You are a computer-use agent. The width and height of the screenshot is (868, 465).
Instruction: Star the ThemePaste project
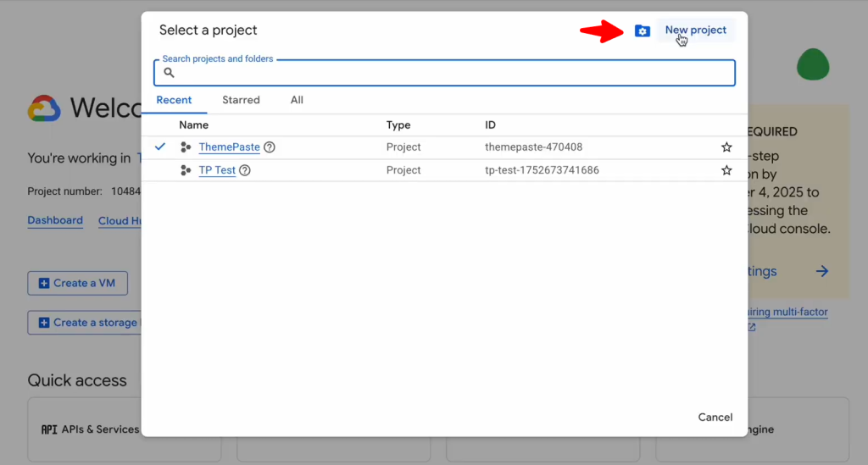pyautogui.click(x=726, y=147)
